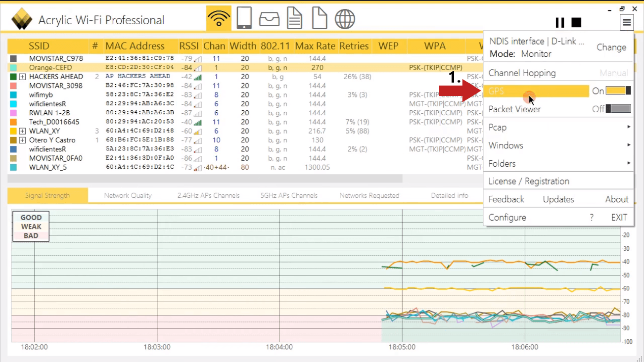Open the hamburger main menu button

(627, 22)
